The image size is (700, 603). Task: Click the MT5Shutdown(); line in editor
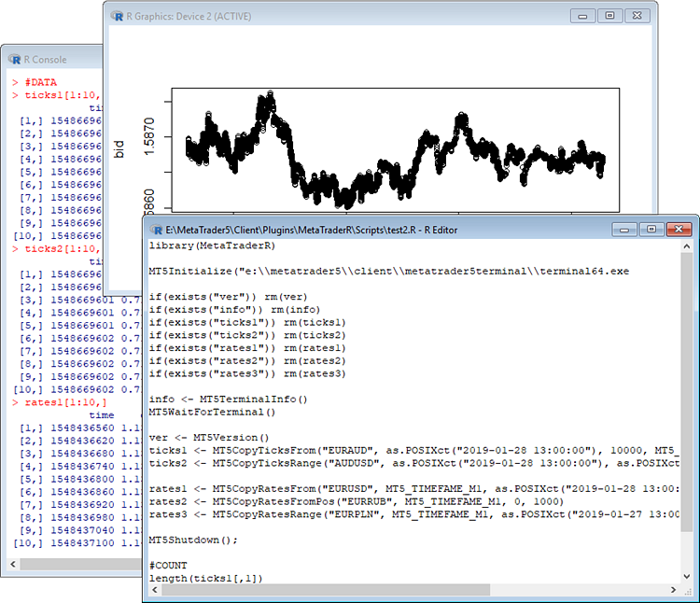(x=194, y=540)
